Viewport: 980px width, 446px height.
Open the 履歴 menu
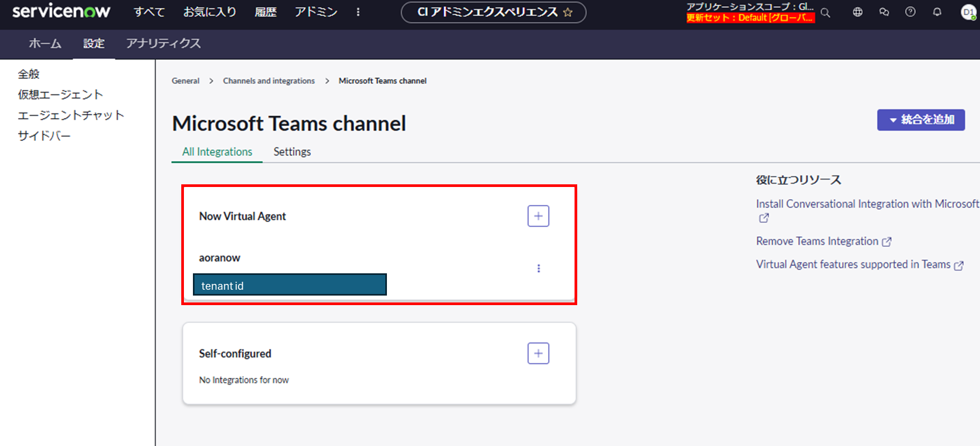pyautogui.click(x=266, y=12)
